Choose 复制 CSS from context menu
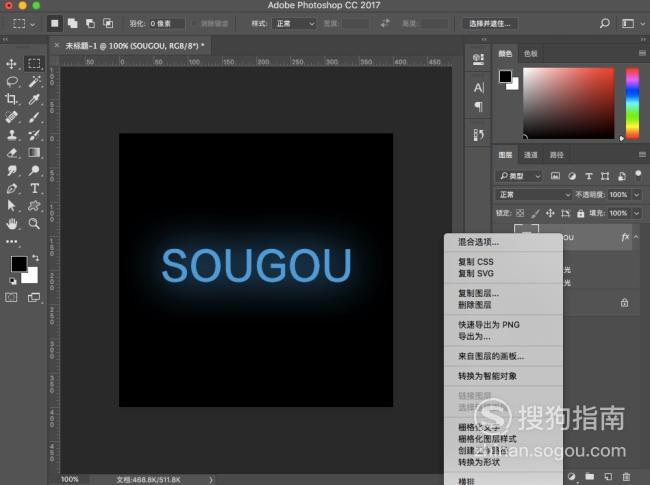 pyautogui.click(x=503, y=262)
